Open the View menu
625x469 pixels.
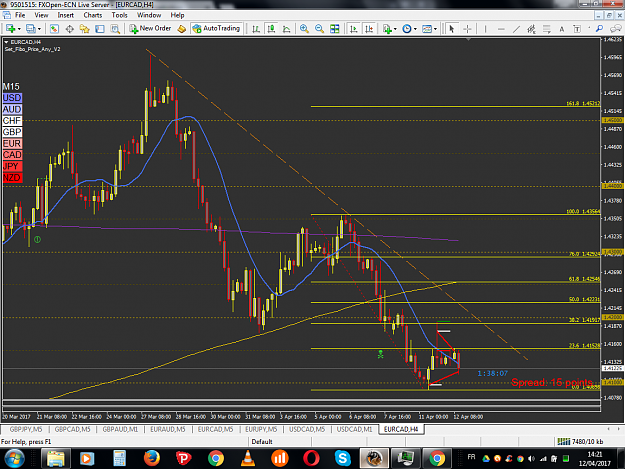[x=41, y=15]
